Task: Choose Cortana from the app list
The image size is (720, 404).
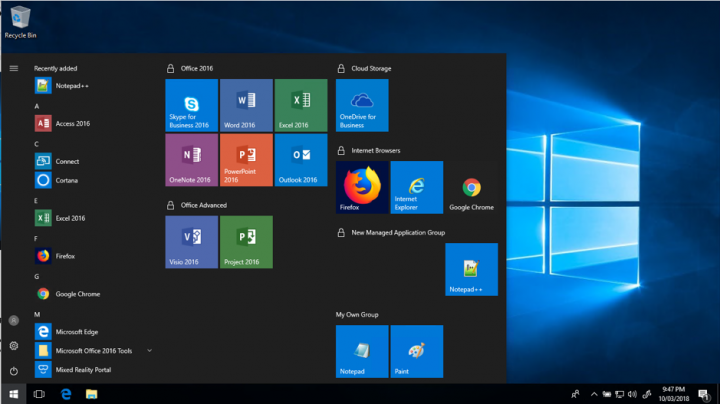Action: [x=67, y=181]
